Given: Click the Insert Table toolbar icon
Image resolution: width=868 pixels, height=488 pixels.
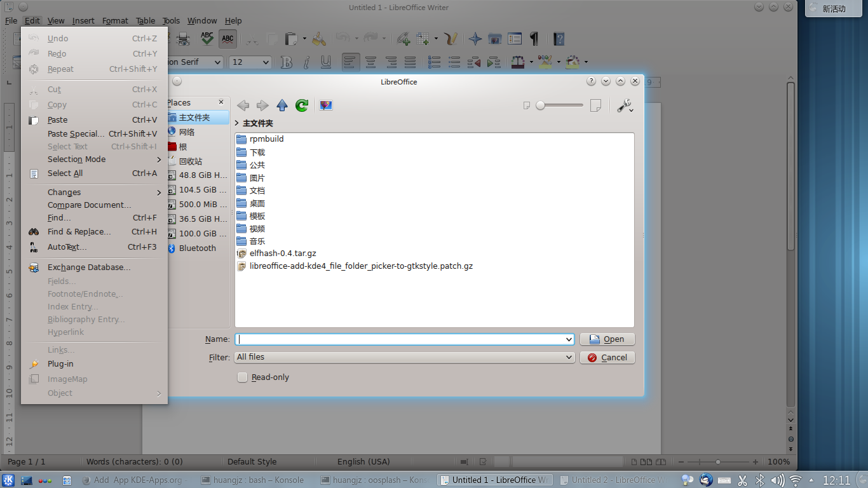Looking at the screenshot, I should pyautogui.click(x=423, y=39).
